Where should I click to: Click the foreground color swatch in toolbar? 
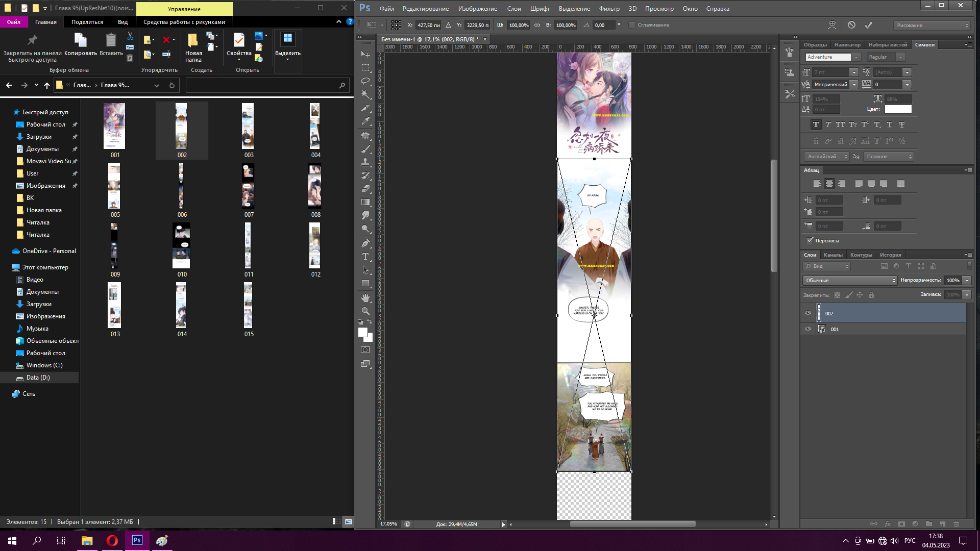(363, 332)
